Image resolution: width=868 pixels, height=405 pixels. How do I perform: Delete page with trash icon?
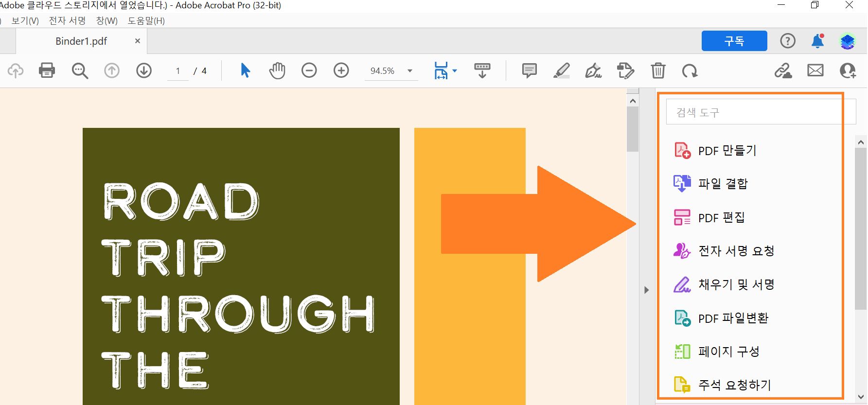pyautogui.click(x=658, y=70)
